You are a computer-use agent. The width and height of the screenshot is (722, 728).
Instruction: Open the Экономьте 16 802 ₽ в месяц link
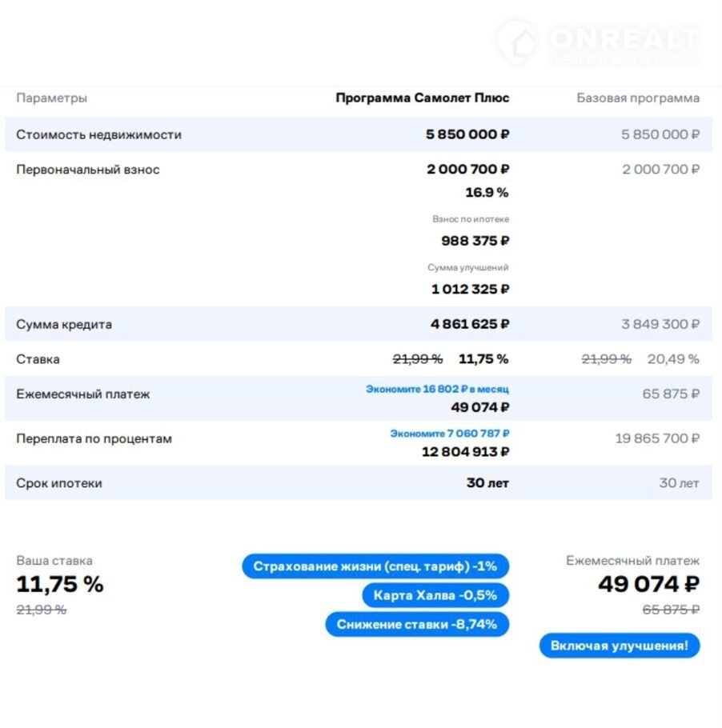[x=437, y=389]
